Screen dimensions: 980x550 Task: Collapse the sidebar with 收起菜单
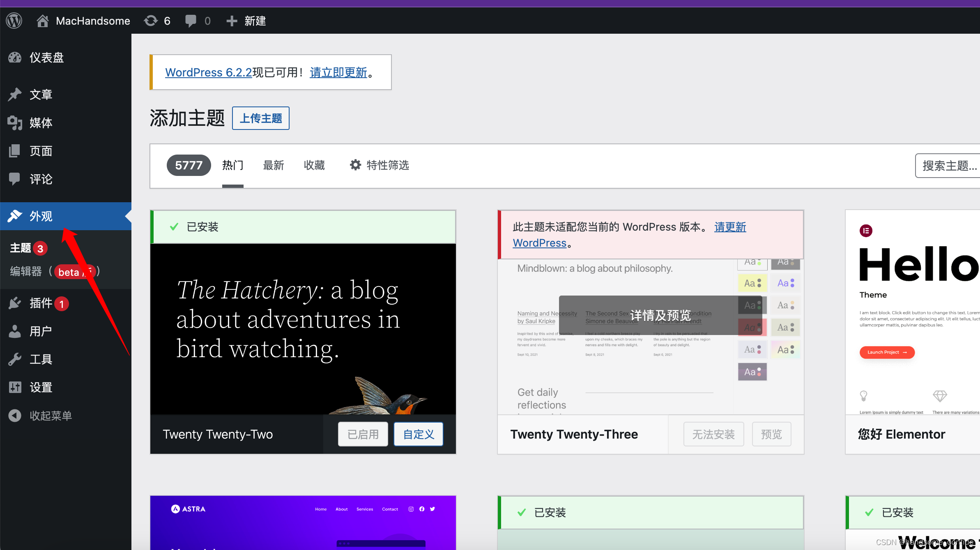[50, 416]
